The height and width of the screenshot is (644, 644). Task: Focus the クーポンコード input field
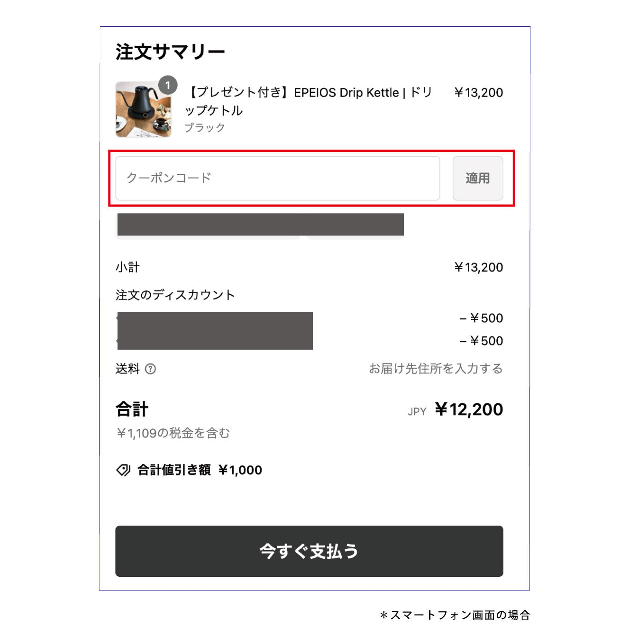click(x=277, y=178)
